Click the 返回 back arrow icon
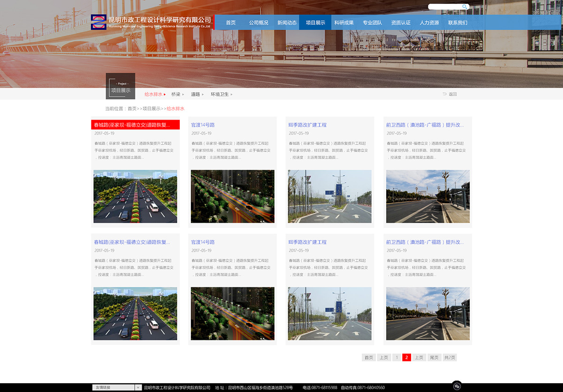Screen dimensions: 563x392 pyautogui.click(x=445, y=94)
